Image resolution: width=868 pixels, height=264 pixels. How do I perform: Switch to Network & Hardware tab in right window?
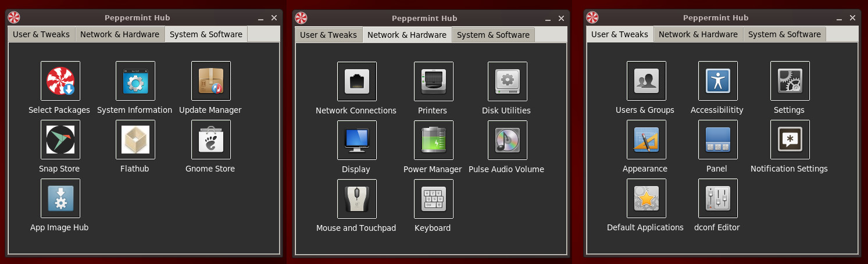tap(698, 34)
